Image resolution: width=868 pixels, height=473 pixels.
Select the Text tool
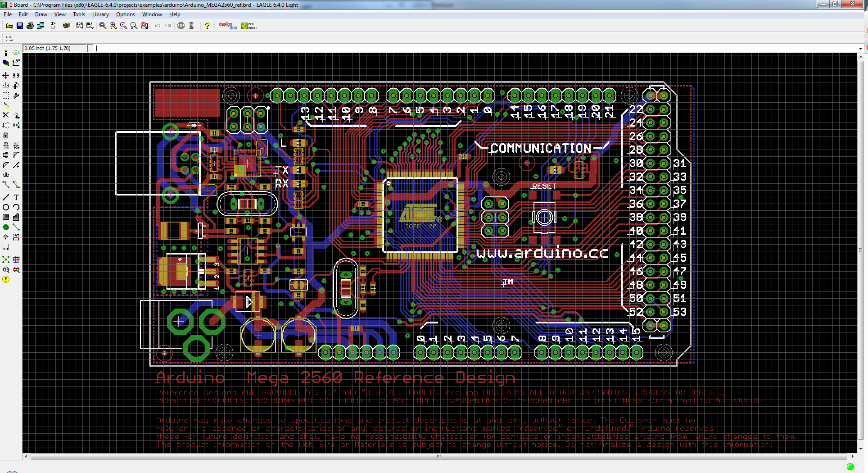click(x=15, y=197)
